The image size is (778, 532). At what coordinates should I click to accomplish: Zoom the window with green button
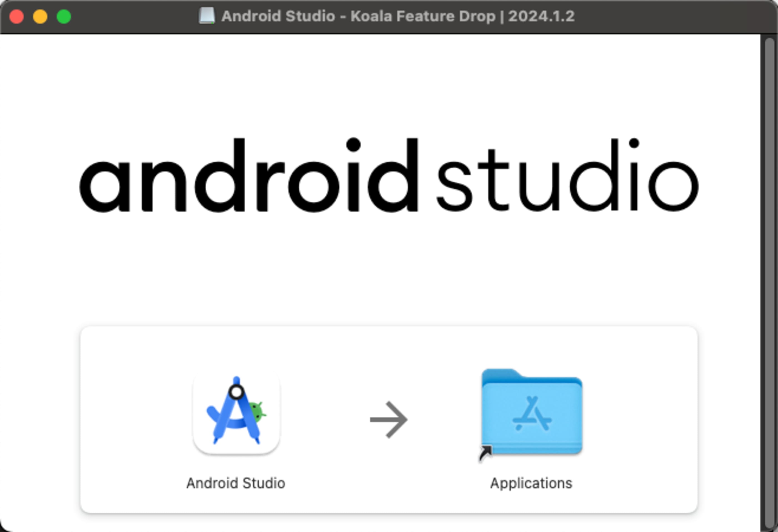64,16
